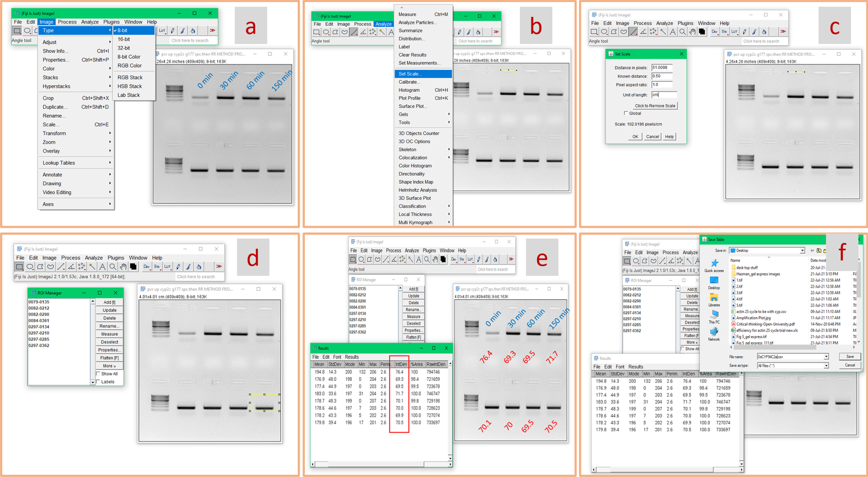Enable Labels checkbox in panel d ROI Manager
The width and height of the screenshot is (868, 477).
98,382
